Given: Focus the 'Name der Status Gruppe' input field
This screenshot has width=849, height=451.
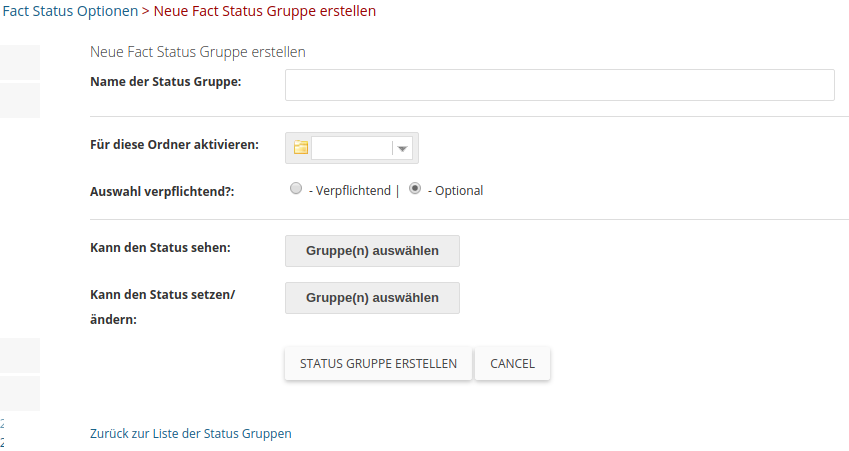Looking at the screenshot, I should pos(559,85).
